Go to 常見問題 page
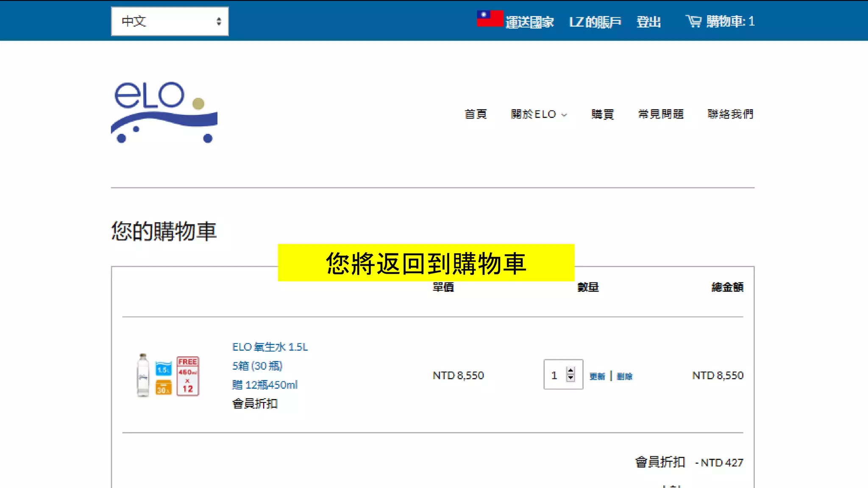Image resolution: width=868 pixels, height=488 pixels. [661, 114]
